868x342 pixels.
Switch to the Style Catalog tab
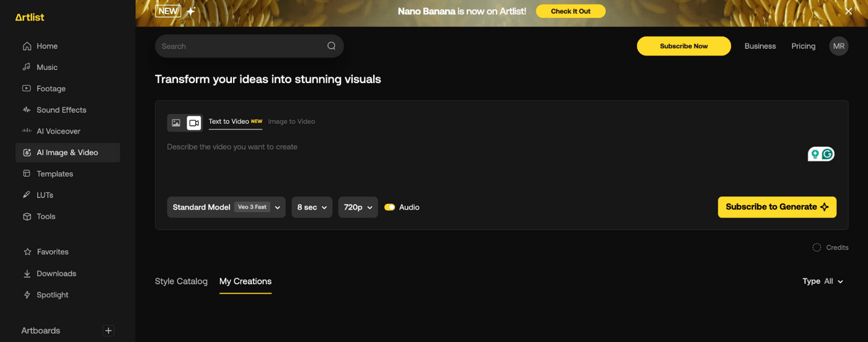pos(181,281)
